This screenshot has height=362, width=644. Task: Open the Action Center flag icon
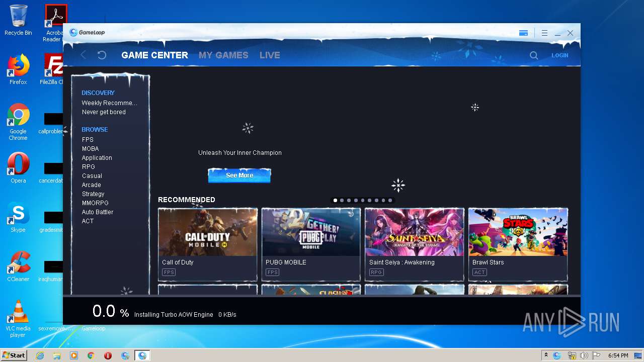coord(596,355)
